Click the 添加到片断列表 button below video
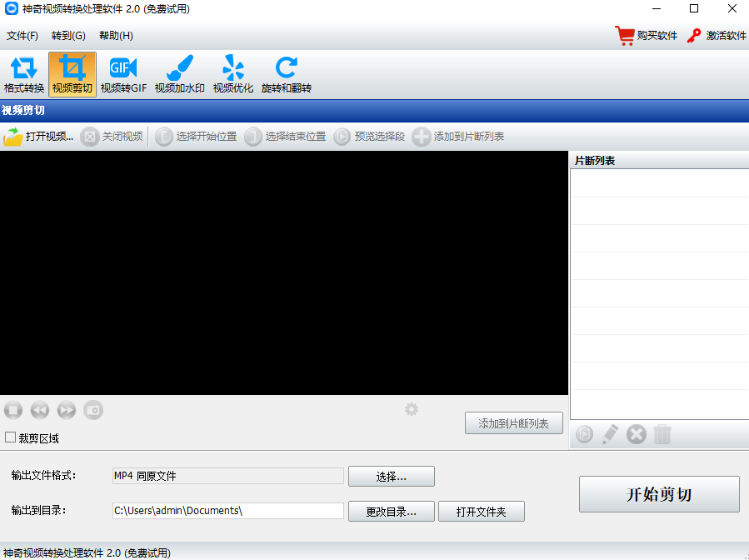This screenshot has width=749, height=560. [513, 423]
